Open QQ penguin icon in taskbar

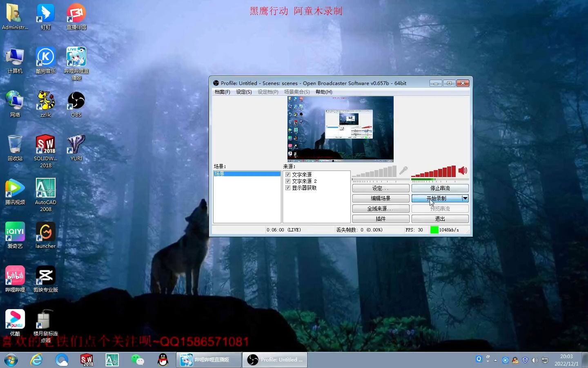[x=163, y=359]
